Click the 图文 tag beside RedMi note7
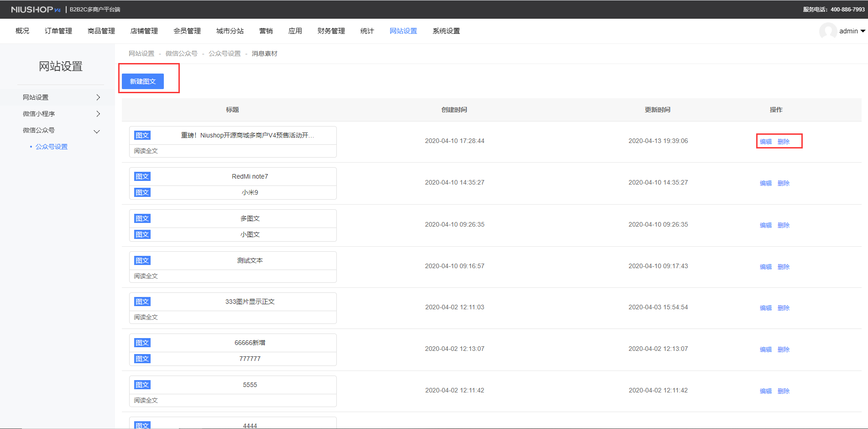868x429 pixels. pos(142,176)
